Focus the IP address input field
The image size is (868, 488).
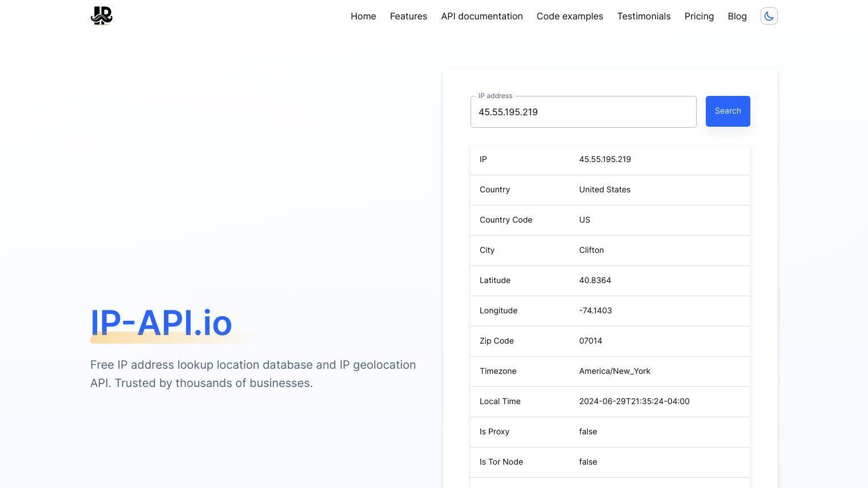[583, 112]
